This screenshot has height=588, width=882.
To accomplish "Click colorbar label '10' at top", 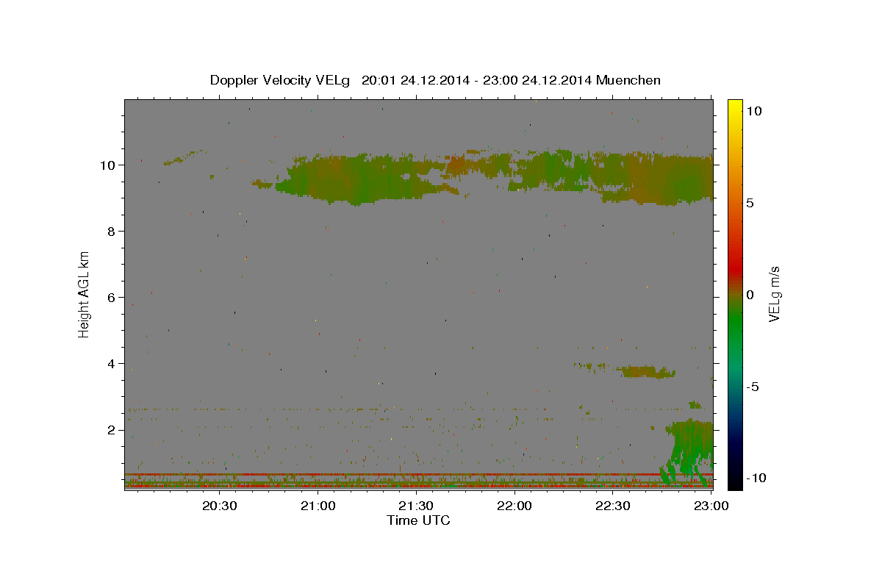I will coord(753,111).
